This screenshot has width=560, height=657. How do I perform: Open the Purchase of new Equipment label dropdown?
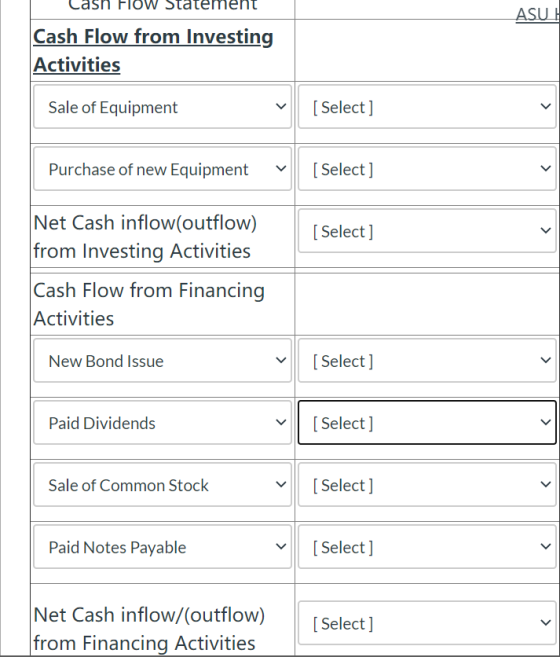(x=162, y=169)
